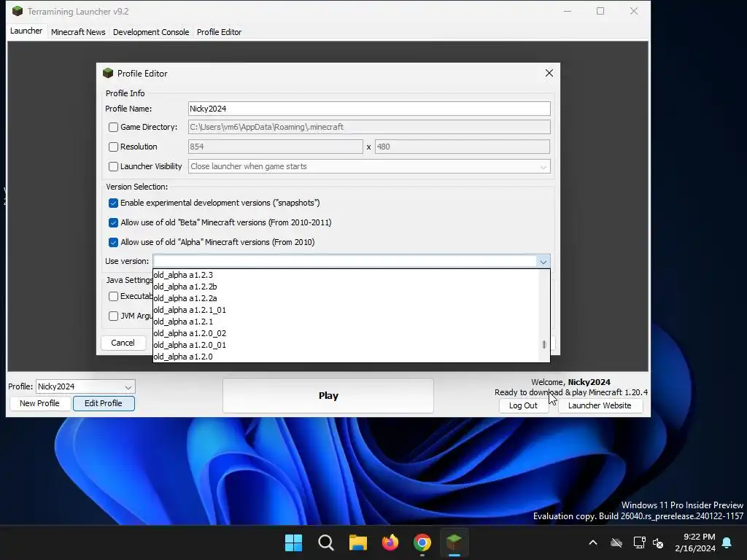The height and width of the screenshot is (560, 747).
Task: Select version old_alpha a1.2.3
Action: [x=347, y=275]
